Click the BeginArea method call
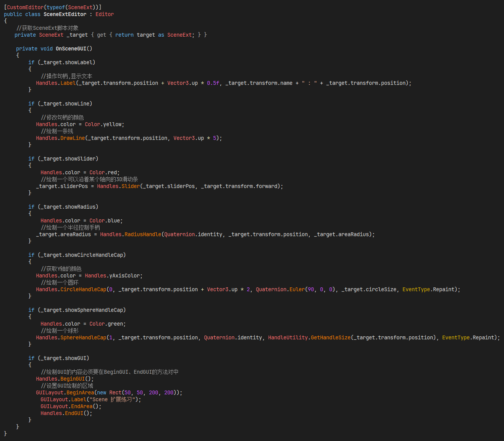This screenshot has height=441, width=504. pyautogui.click(x=80, y=392)
